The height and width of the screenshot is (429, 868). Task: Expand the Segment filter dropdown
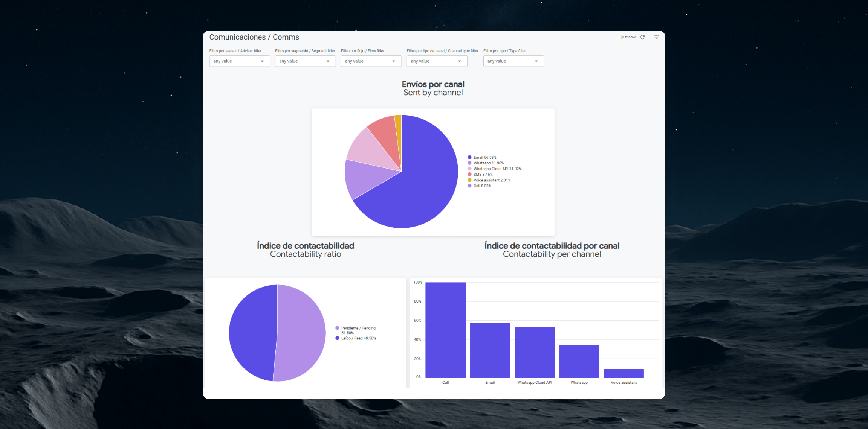(305, 61)
